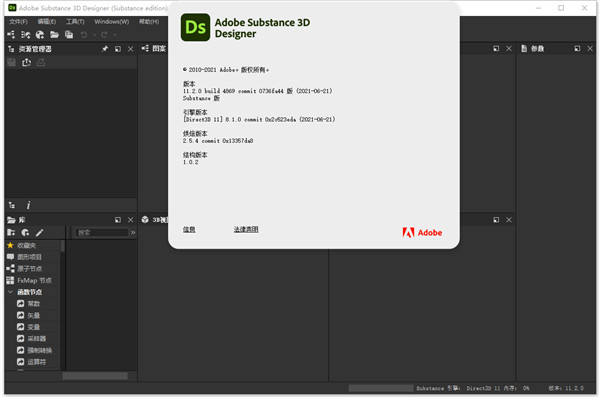Open the undo history dropdown arrow
The image size is (600, 398).
coord(94,35)
